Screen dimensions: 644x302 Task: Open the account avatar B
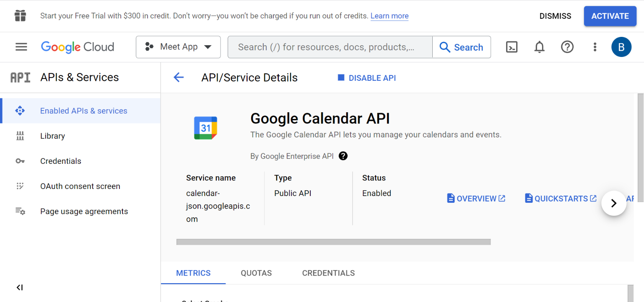click(x=621, y=47)
